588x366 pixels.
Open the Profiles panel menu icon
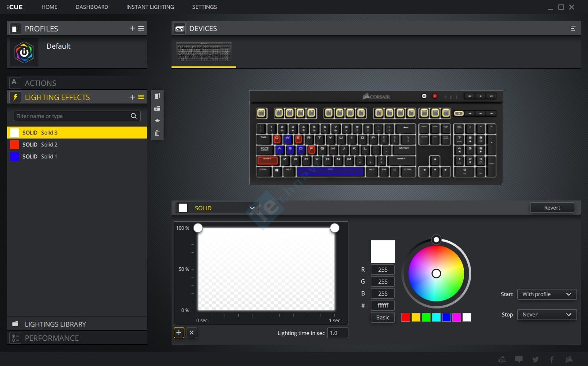pyautogui.click(x=141, y=28)
